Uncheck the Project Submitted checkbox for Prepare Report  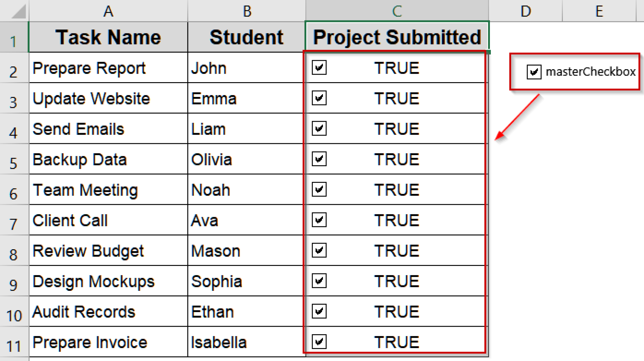pos(320,68)
